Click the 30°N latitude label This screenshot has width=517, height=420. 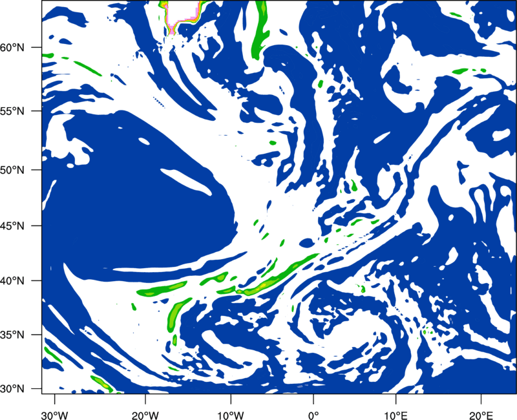12,389
